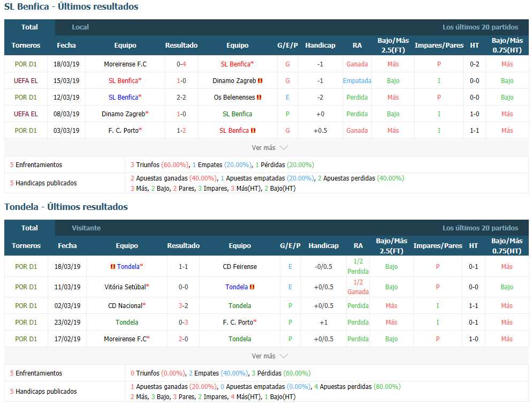Click HT score 0-2 in Moreirense row
Viewport: 532px width, 405px height.
coord(474,64)
